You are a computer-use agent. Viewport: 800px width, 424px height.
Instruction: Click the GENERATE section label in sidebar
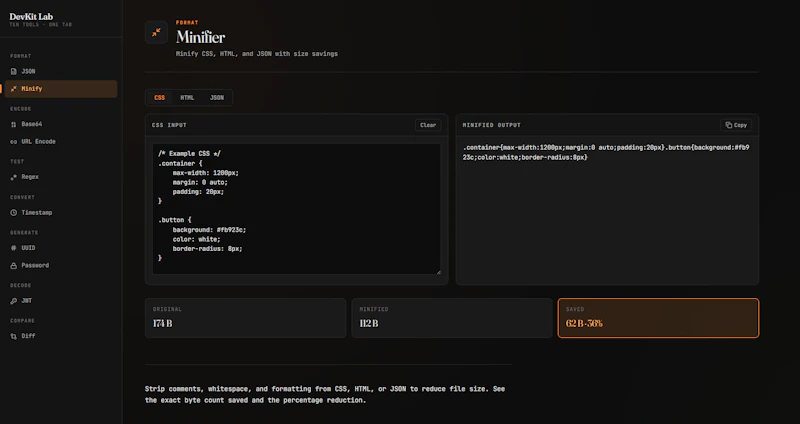pyautogui.click(x=24, y=233)
